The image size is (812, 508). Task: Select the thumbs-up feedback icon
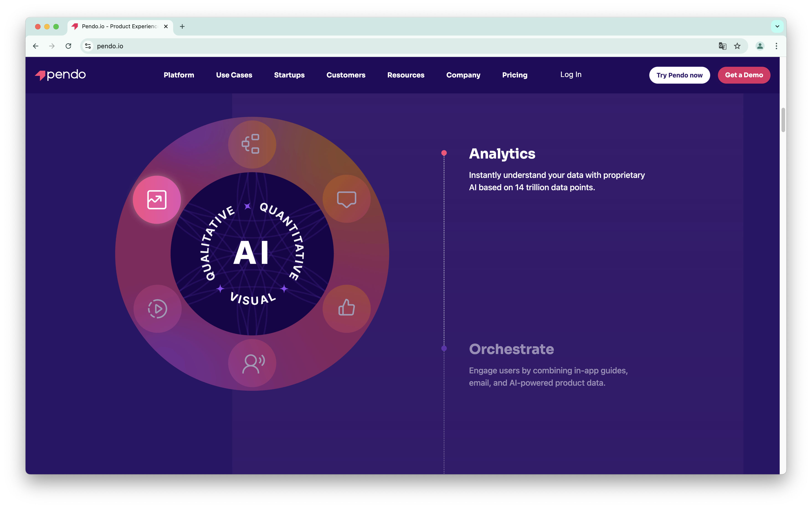click(346, 308)
